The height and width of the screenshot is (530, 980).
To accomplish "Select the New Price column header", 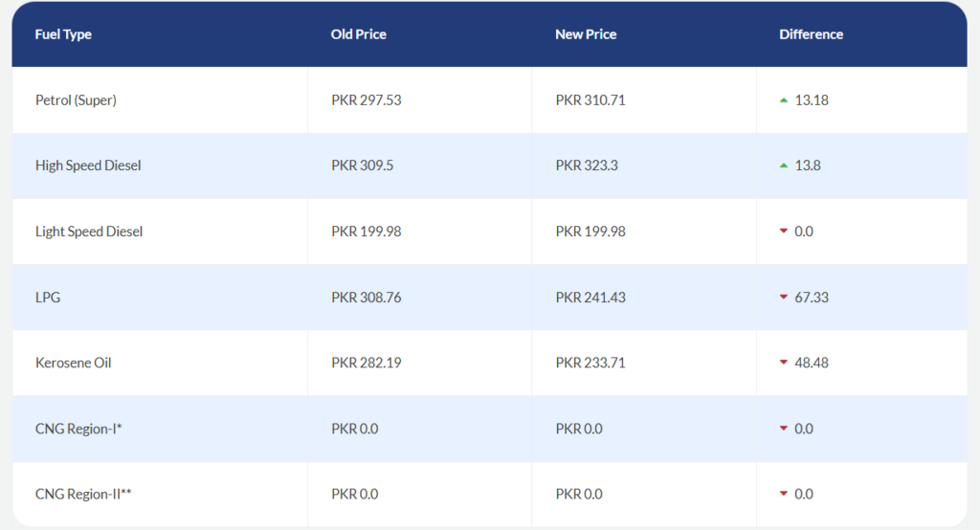I will pos(586,34).
